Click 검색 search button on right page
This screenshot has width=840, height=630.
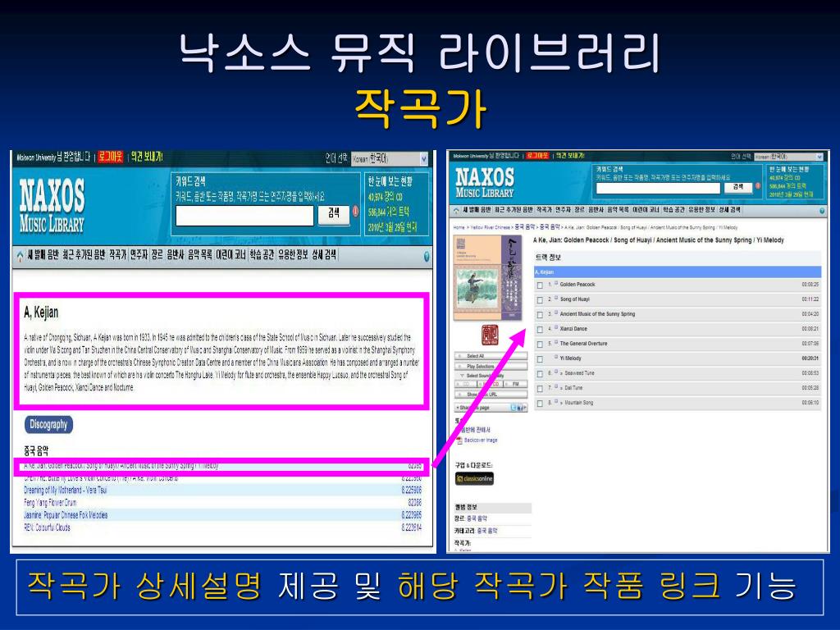(x=737, y=187)
